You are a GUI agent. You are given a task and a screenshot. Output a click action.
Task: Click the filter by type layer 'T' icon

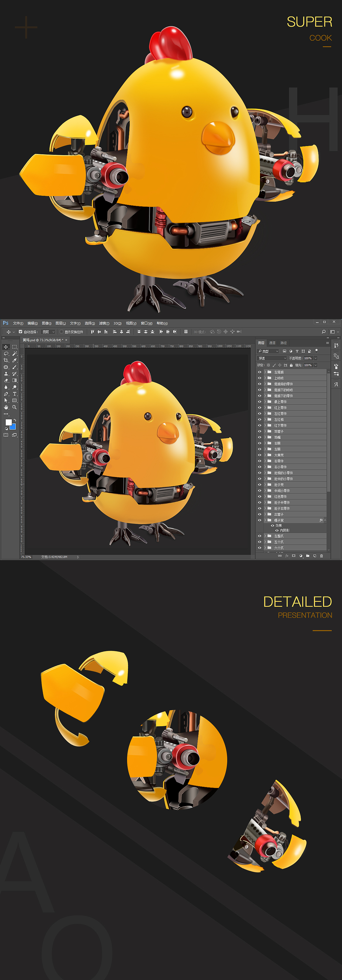pos(297,351)
